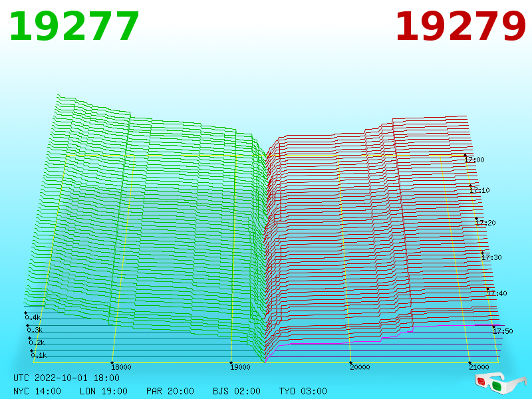
Task: Click the 3D anaglyph glasses icon
Action: pyautogui.click(x=500, y=383)
